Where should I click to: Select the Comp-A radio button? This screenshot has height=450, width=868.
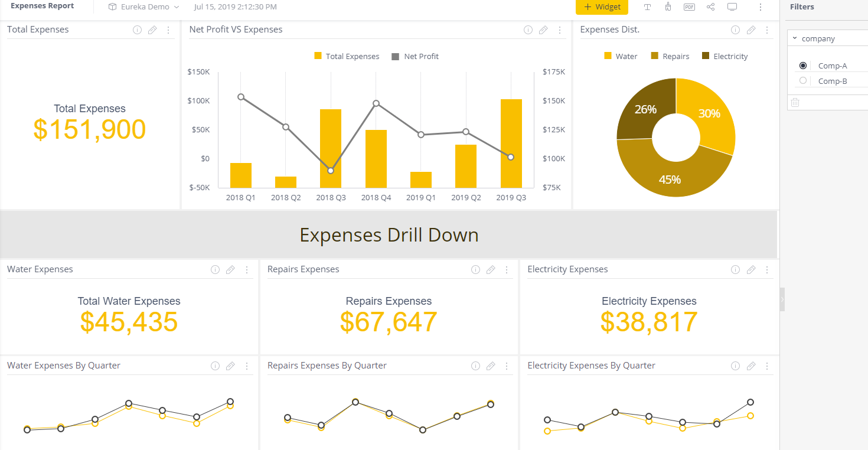[x=803, y=66]
